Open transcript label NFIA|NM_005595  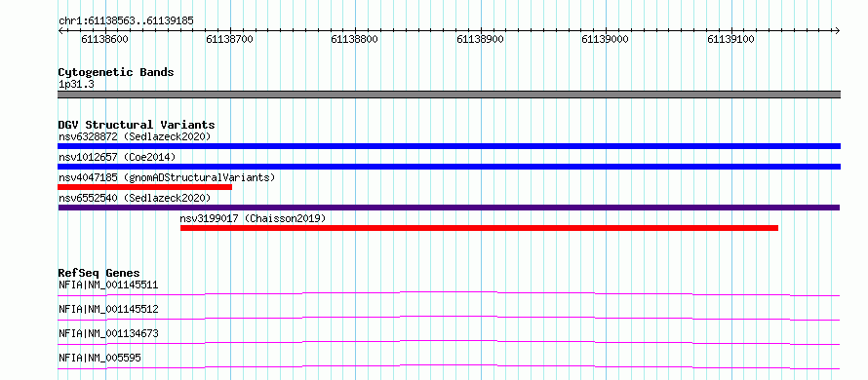[x=99, y=358]
